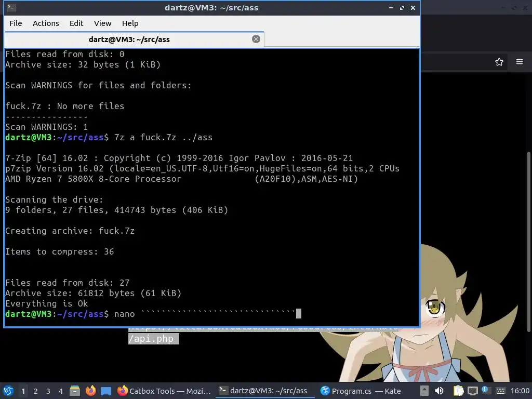Open the File menu in the terminal

point(16,23)
